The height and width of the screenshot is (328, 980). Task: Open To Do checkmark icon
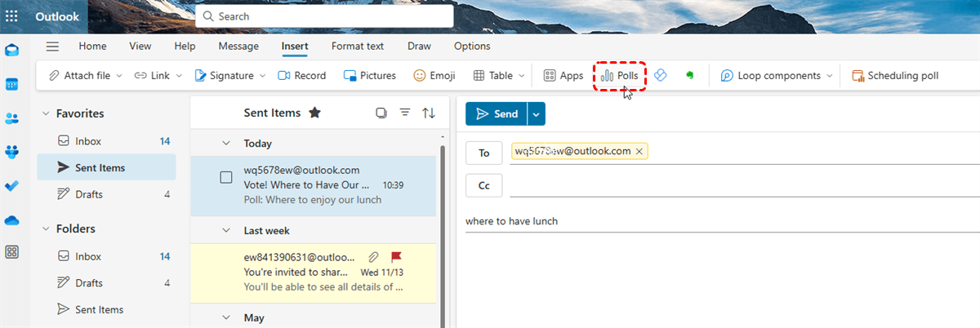click(x=12, y=186)
